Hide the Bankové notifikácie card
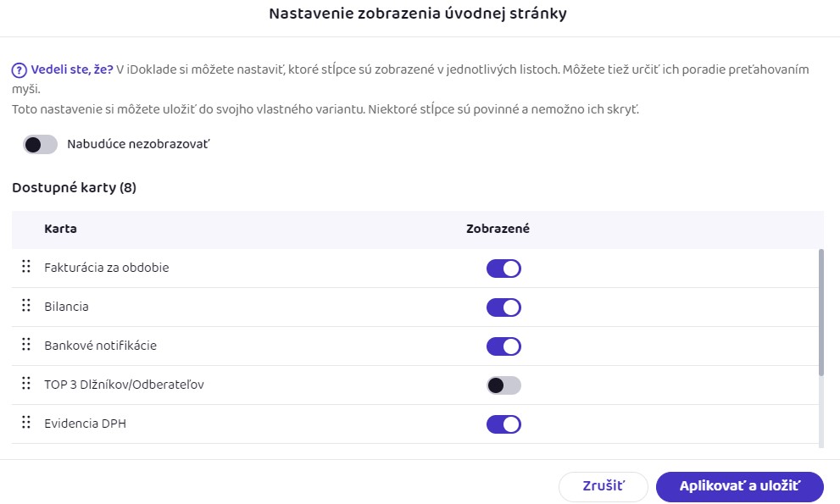This screenshot has width=840, height=504. click(x=503, y=346)
